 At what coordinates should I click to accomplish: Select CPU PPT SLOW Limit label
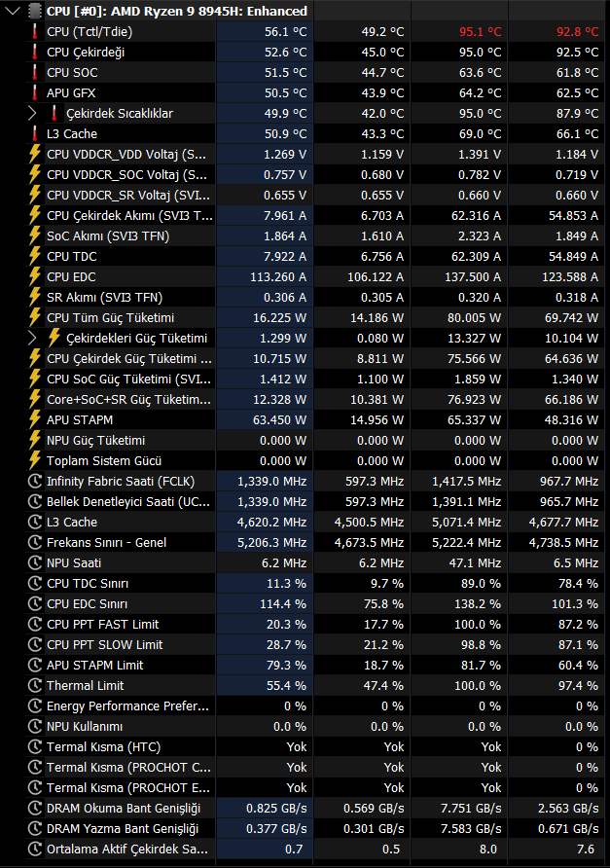(x=105, y=645)
